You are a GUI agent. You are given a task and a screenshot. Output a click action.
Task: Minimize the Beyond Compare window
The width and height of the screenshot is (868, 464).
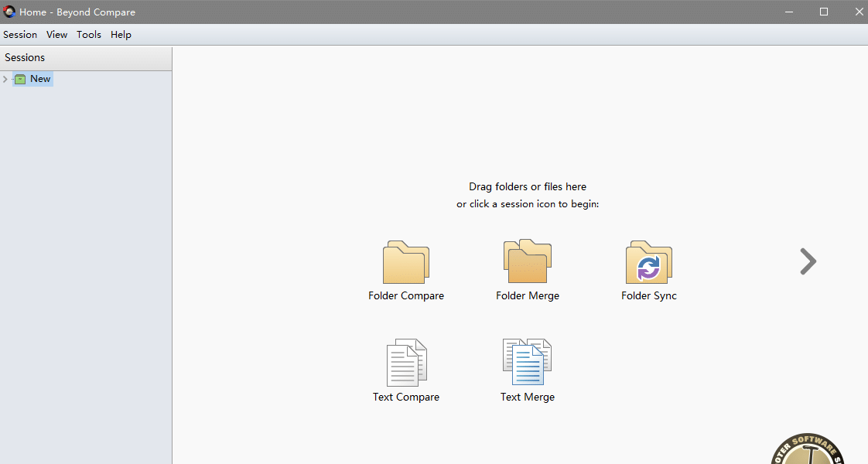790,12
